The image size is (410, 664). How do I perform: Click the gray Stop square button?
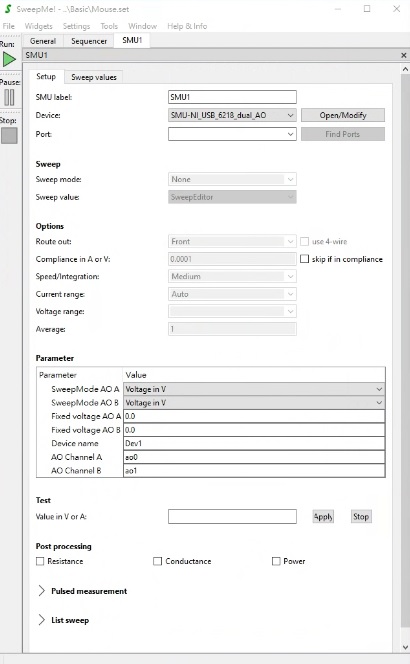(x=9, y=136)
